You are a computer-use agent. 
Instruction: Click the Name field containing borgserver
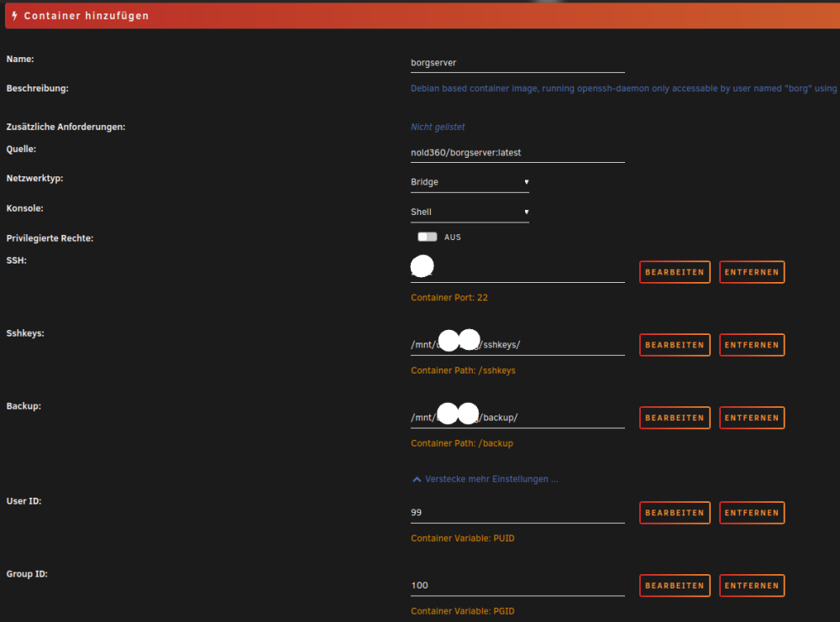pos(517,63)
